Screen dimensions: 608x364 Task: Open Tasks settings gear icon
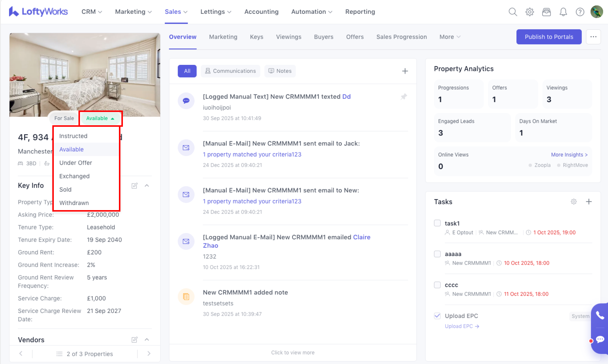pyautogui.click(x=574, y=201)
